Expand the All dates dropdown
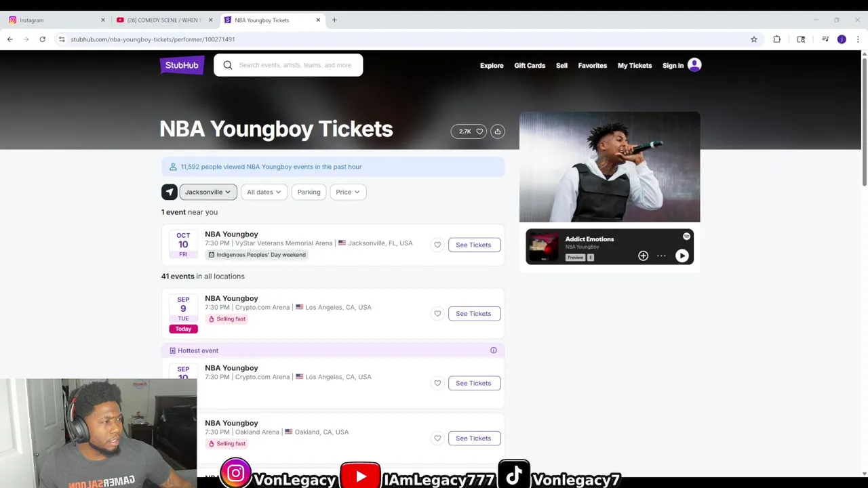This screenshot has height=488, width=868. point(264,192)
